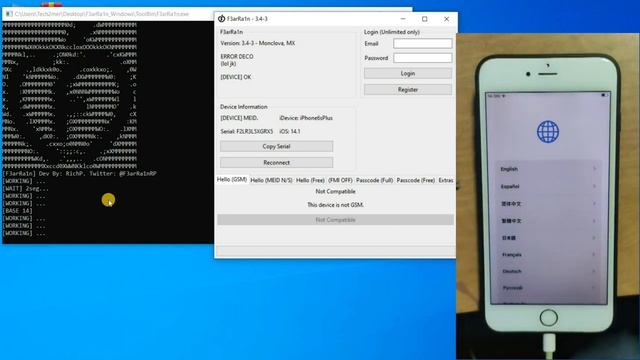640x360 pixels.
Task: Click the Copy Serial button
Action: click(x=276, y=146)
